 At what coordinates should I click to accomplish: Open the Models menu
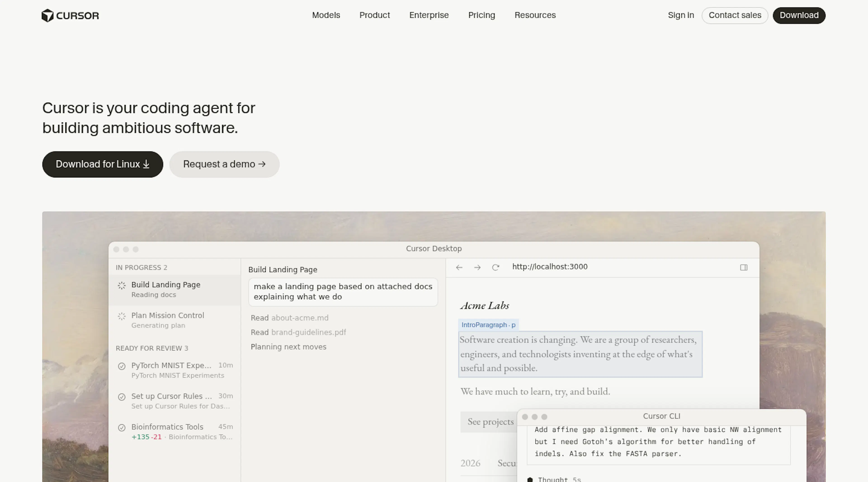coord(326,15)
